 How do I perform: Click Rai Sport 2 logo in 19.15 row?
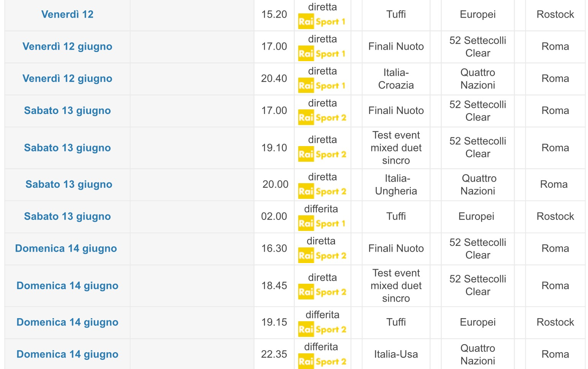coord(322,329)
